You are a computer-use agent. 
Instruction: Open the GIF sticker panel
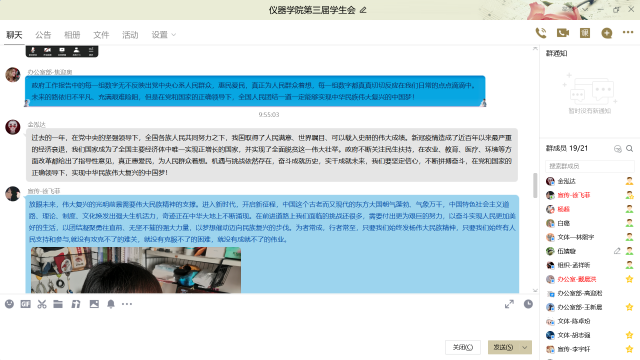pyautogui.click(x=26, y=304)
